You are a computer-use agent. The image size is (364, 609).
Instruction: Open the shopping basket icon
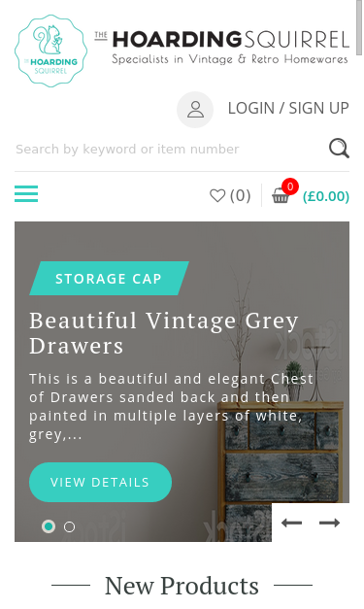point(281,195)
